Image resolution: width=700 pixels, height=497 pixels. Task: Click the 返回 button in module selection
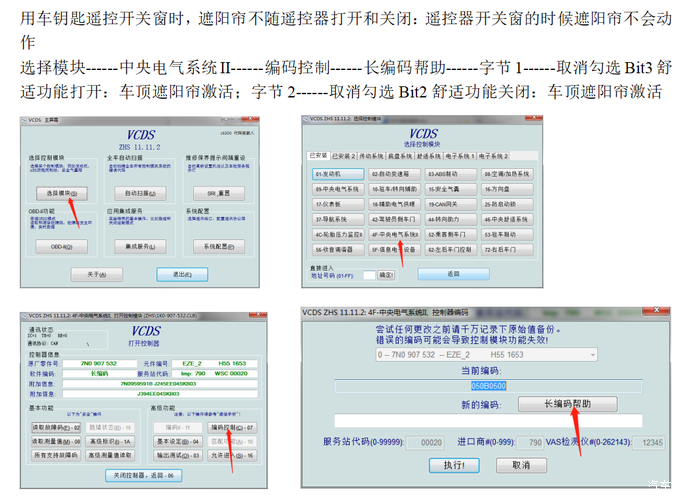(454, 274)
